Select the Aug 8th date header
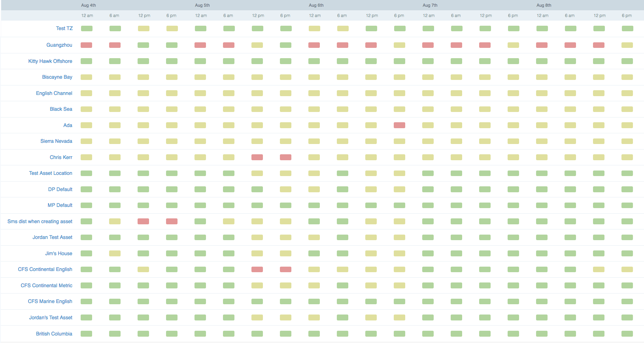The image size is (644, 343). pyautogui.click(x=544, y=5)
